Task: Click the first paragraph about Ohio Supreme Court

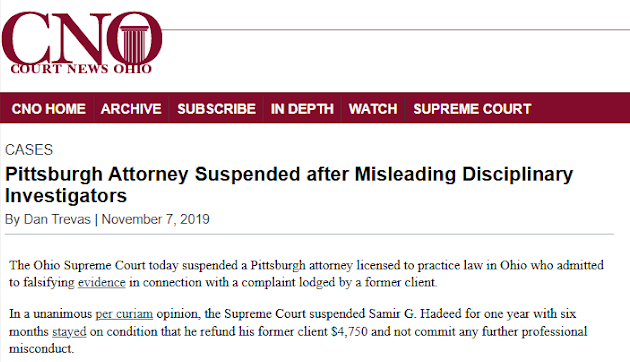Action: (x=306, y=274)
